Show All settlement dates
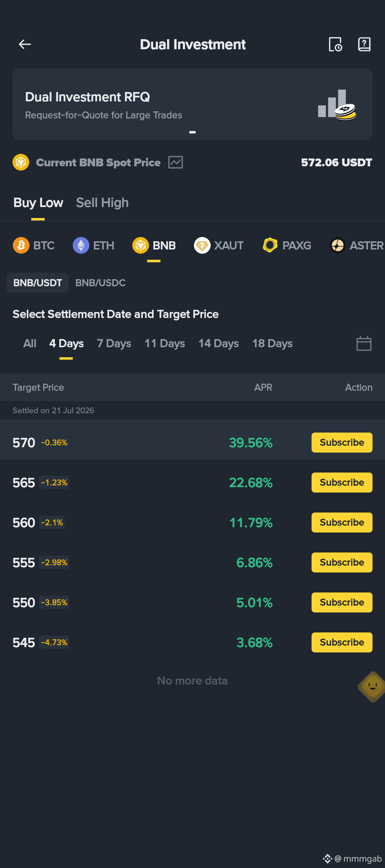 click(x=30, y=343)
